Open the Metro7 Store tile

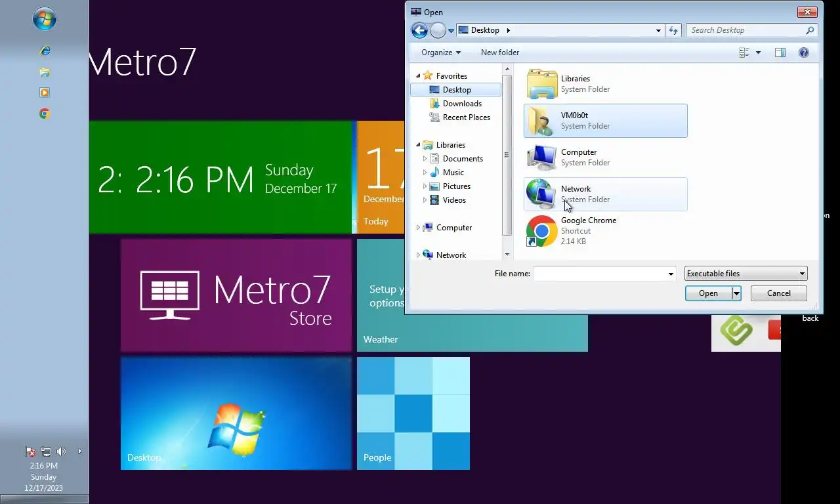[236, 295]
